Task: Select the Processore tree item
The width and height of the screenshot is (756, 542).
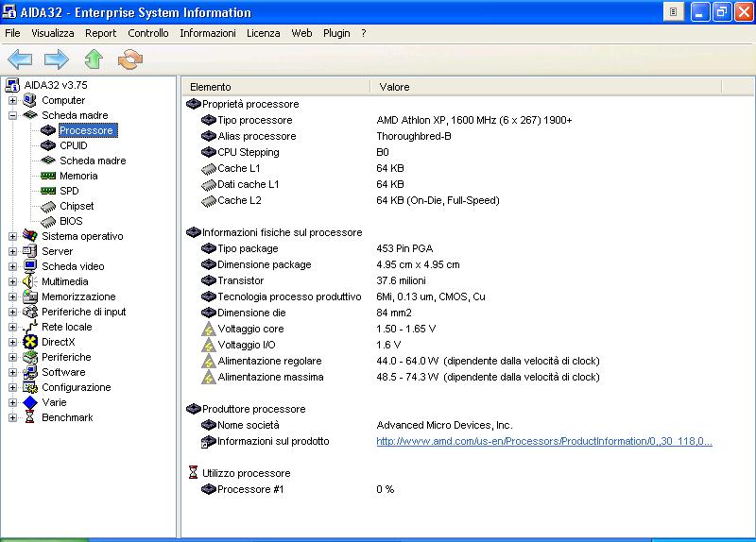Action: [x=86, y=130]
